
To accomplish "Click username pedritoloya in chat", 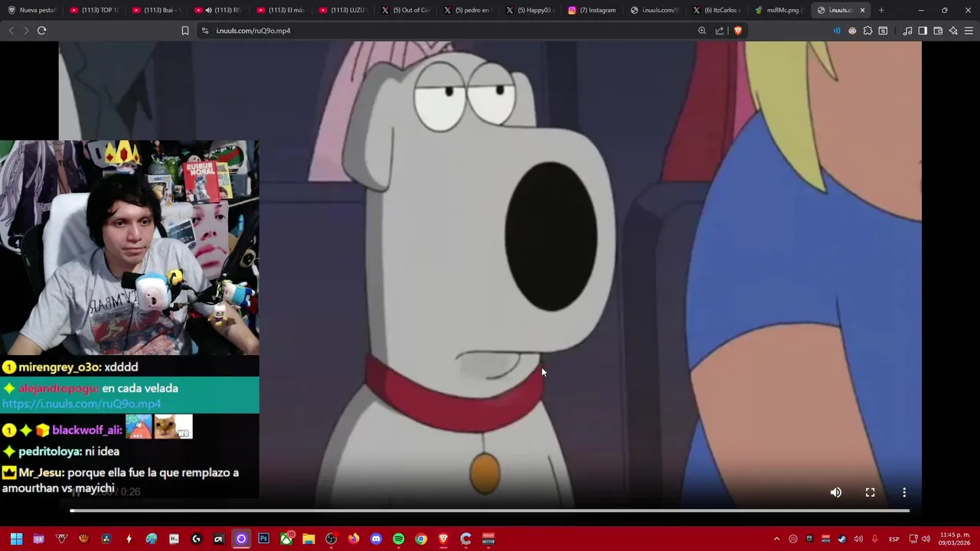I will [x=49, y=452].
